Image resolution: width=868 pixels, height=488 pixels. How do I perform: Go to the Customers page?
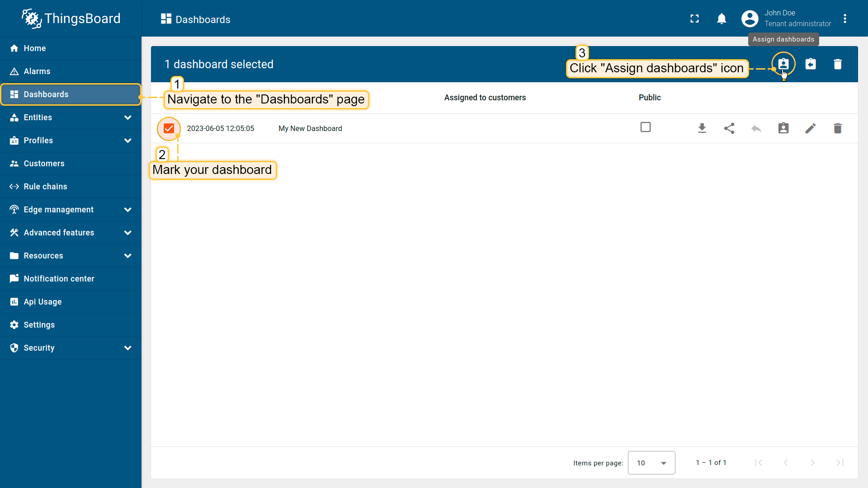coord(44,163)
